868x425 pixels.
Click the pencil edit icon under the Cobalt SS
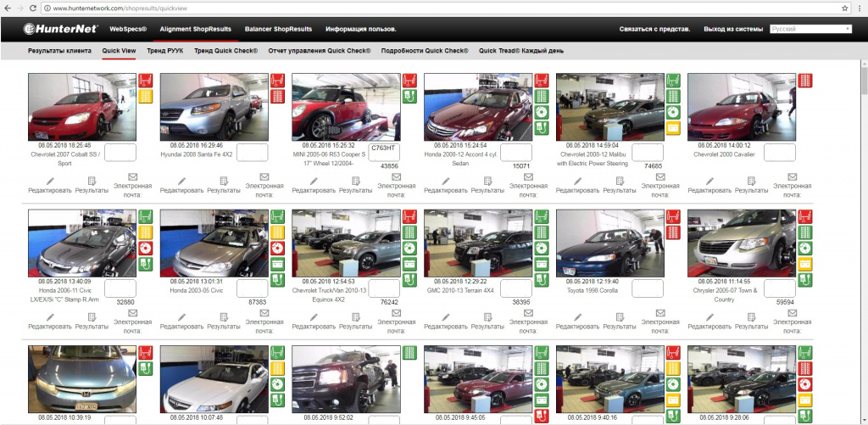50,181
